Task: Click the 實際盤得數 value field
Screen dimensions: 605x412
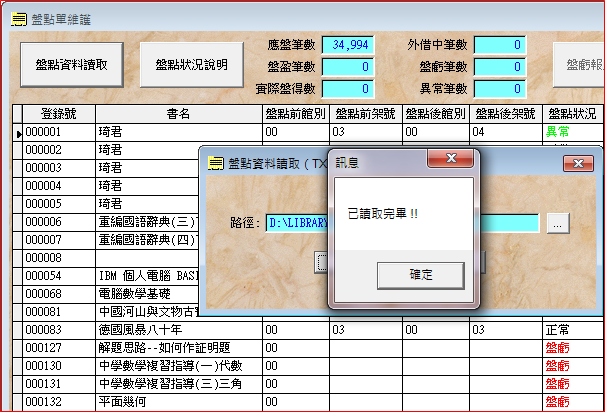Action: (x=348, y=89)
